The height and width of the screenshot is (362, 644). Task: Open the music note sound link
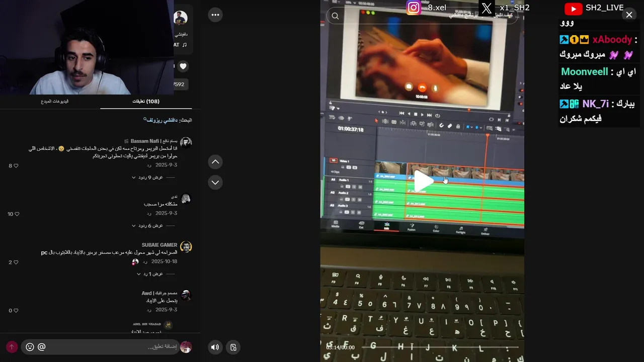(184, 45)
